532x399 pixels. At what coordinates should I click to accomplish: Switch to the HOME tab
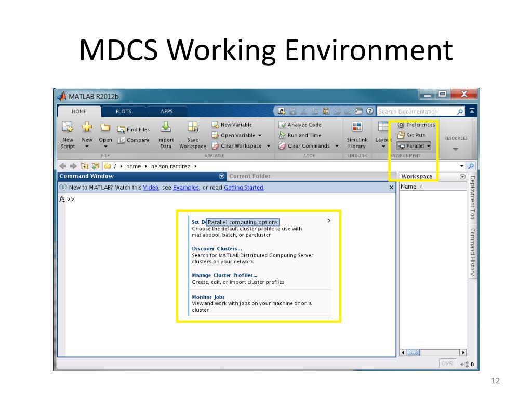pyautogui.click(x=79, y=111)
